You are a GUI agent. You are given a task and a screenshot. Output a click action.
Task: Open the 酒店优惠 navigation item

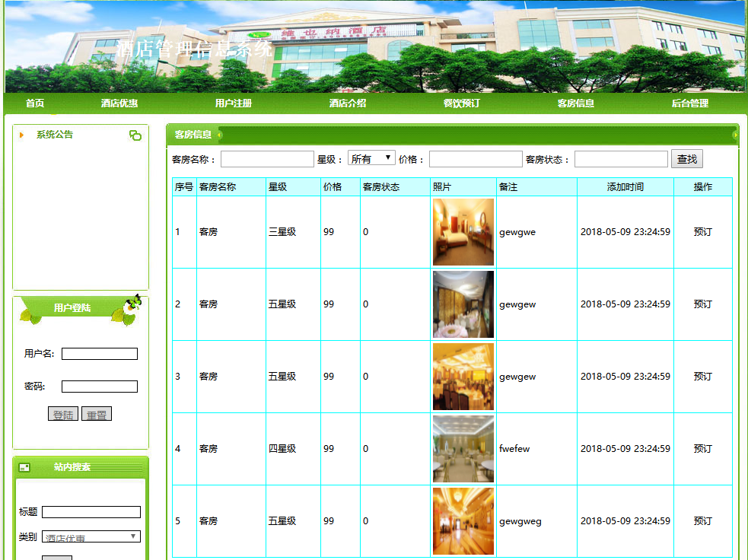point(119,103)
